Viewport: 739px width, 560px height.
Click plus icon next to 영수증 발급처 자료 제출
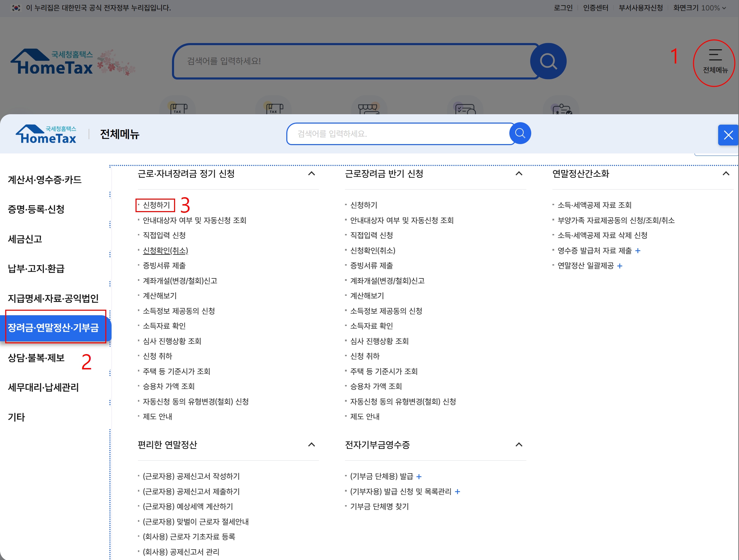point(638,251)
